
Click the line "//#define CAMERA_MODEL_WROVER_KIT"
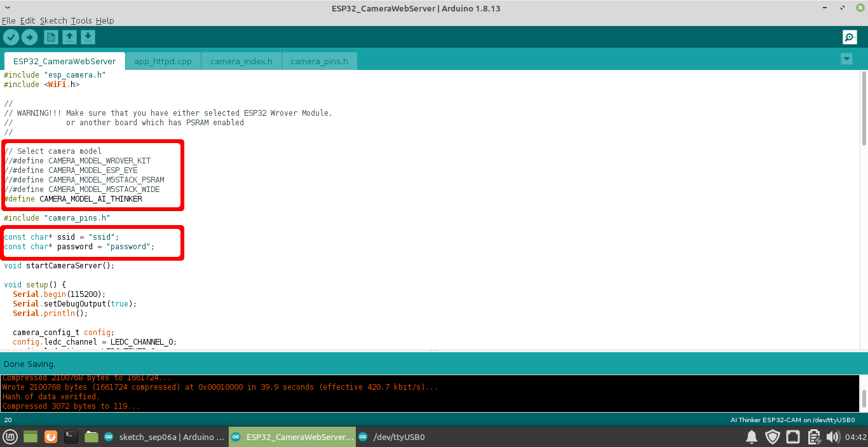pyautogui.click(x=78, y=161)
